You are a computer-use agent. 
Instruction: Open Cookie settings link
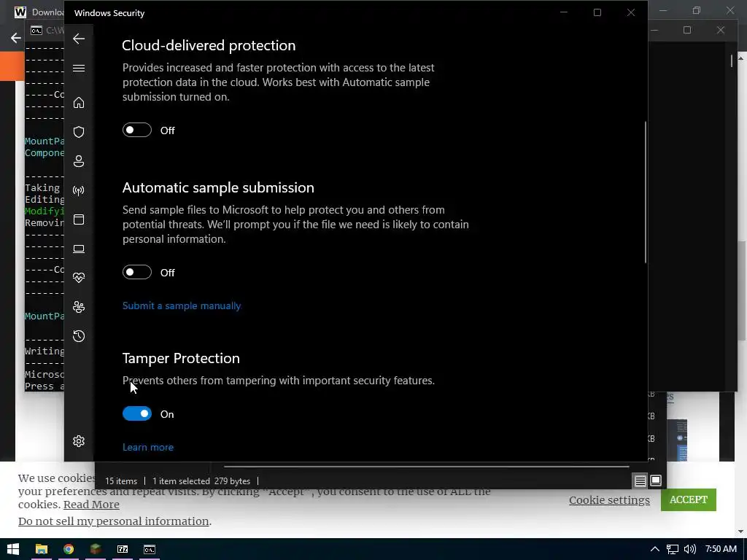tap(609, 500)
